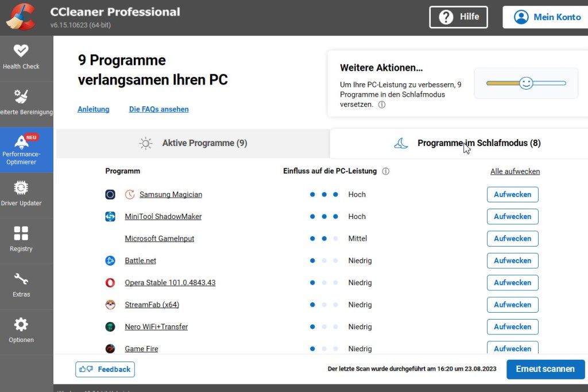Click the Game Fire program icon
Screen dimensions: 588x392
(x=110, y=349)
